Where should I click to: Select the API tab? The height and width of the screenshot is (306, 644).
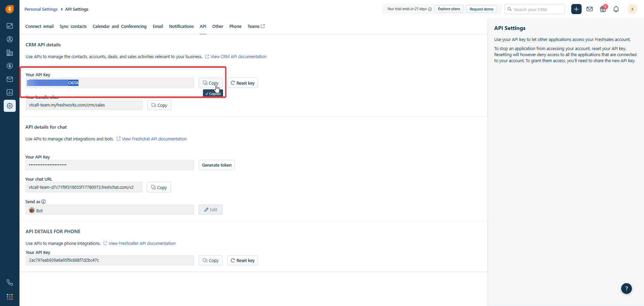click(203, 26)
